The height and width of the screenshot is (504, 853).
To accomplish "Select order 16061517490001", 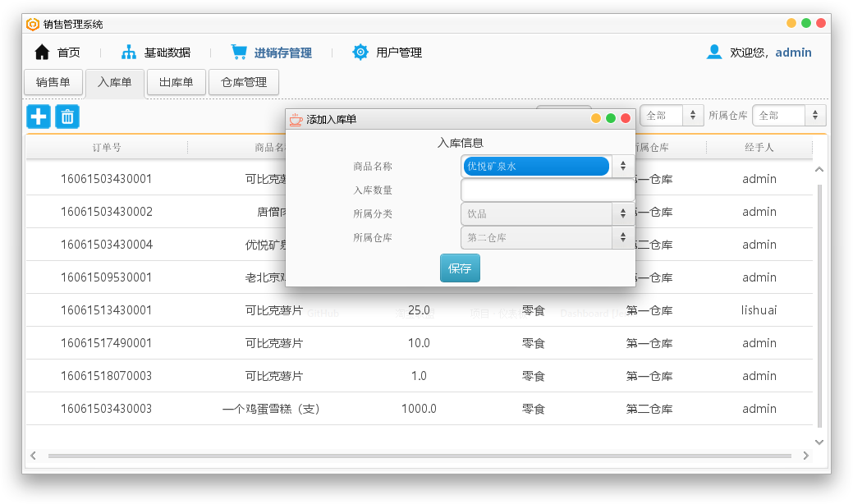I will (107, 343).
